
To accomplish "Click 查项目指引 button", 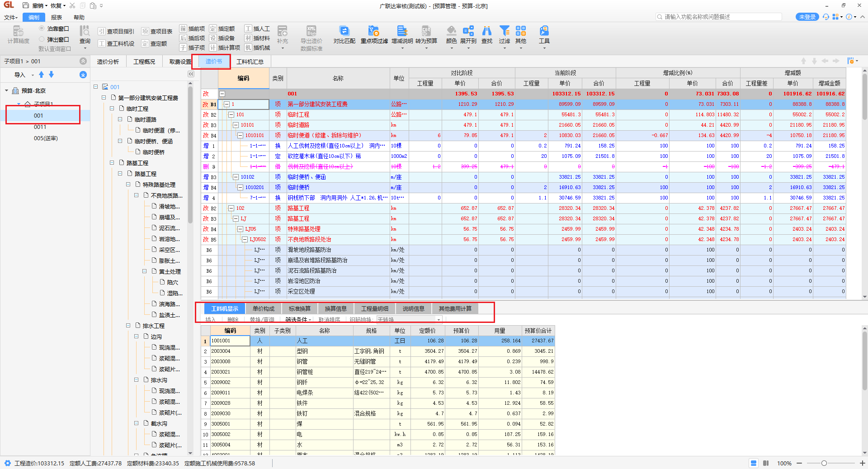I will click(x=116, y=31).
